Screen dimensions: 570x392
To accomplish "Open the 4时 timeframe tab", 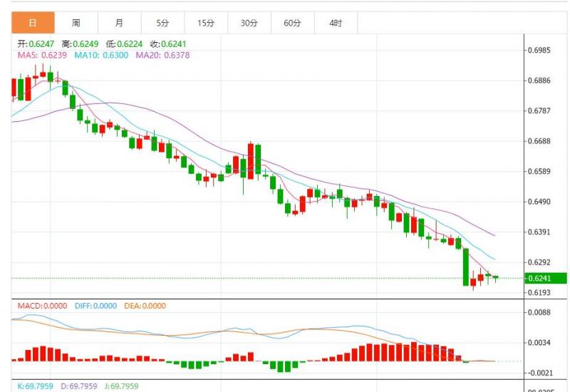I will 336,23.
